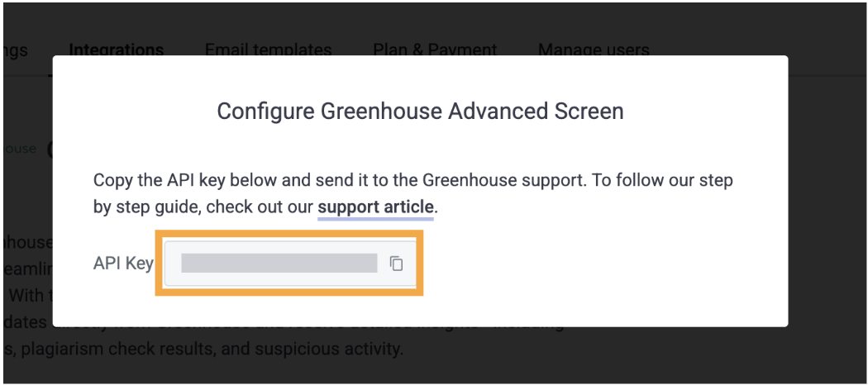Open the support article link
868x385 pixels.
pos(375,207)
